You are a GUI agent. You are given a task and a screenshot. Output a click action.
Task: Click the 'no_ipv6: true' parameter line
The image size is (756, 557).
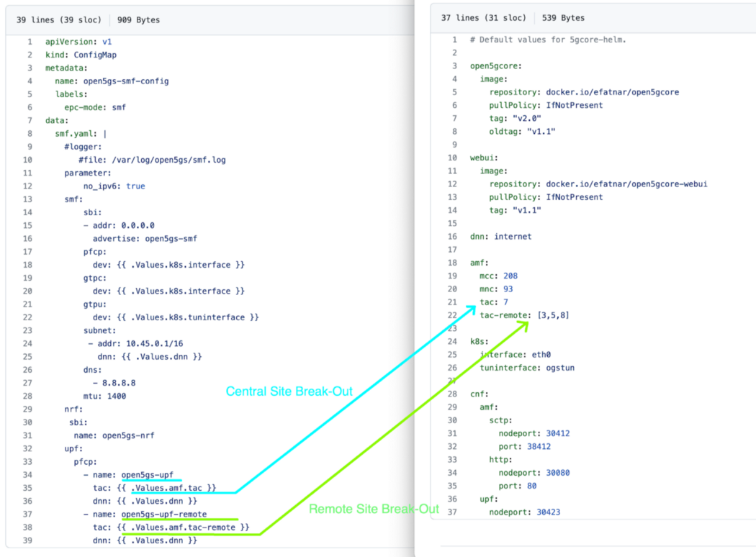point(114,186)
